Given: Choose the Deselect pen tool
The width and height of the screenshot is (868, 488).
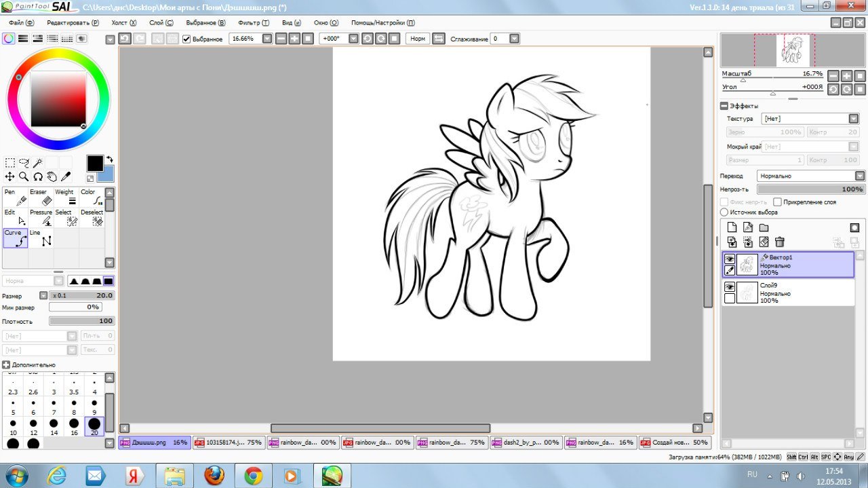Looking at the screenshot, I should tap(92, 217).
